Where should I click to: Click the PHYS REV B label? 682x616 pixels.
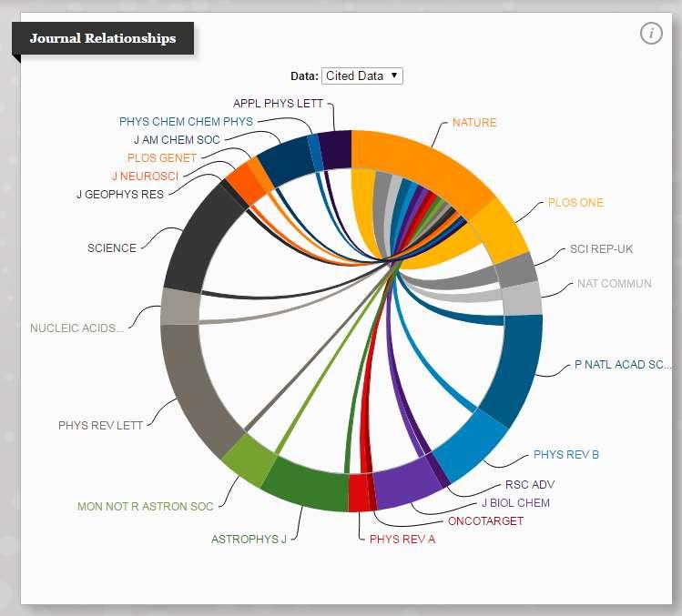pyautogui.click(x=565, y=455)
